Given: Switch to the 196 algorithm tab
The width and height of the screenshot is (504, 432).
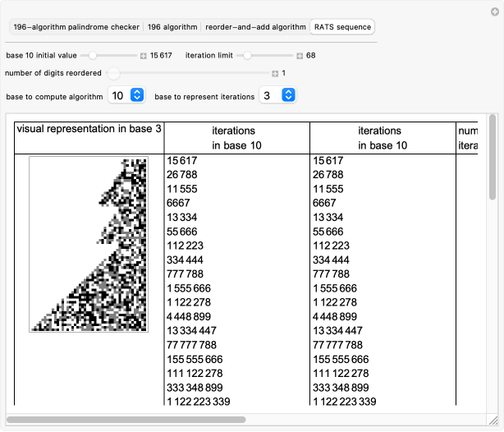Looking at the screenshot, I should pos(172,27).
